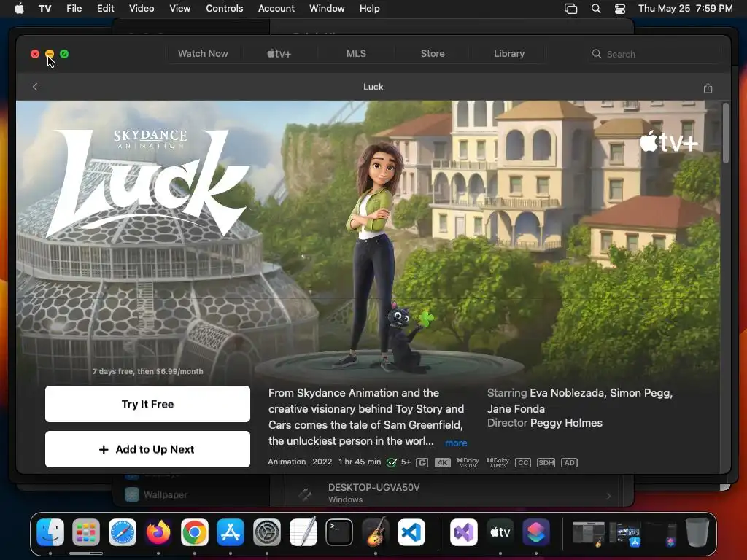Click the TV window vertical scrollbar

click(x=726, y=133)
